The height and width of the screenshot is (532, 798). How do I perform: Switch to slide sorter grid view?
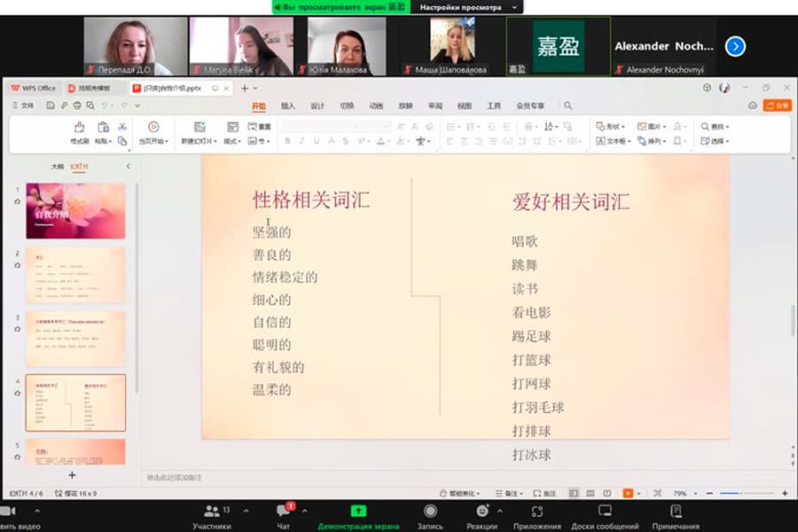pyautogui.click(x=590, y=493)
